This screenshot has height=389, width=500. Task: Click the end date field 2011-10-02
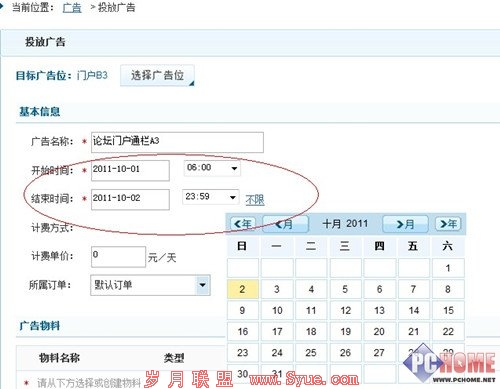pyautogui.click(x=130, y=199)
